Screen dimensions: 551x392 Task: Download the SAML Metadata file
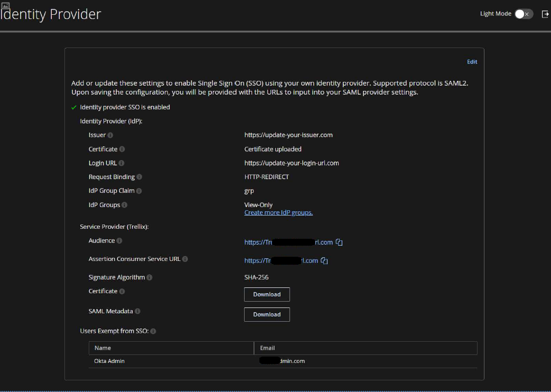(267, 315)
